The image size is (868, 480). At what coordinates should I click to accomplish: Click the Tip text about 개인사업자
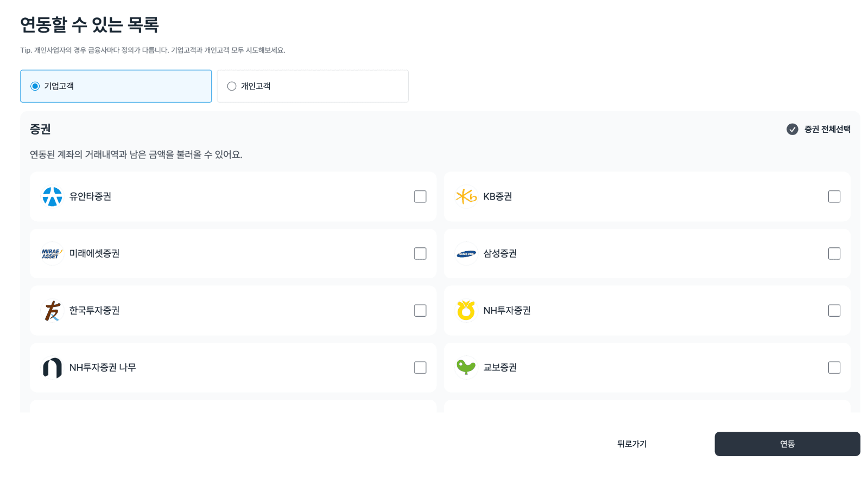pos(153,50)
